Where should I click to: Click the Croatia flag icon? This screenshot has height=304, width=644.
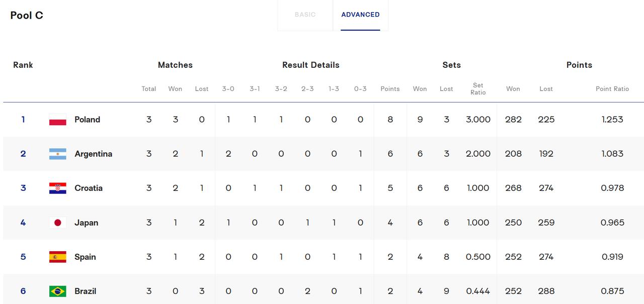coord(57,188)
